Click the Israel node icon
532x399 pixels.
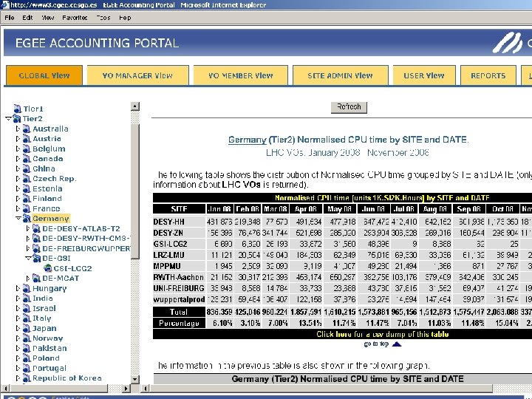coord(27,308)
